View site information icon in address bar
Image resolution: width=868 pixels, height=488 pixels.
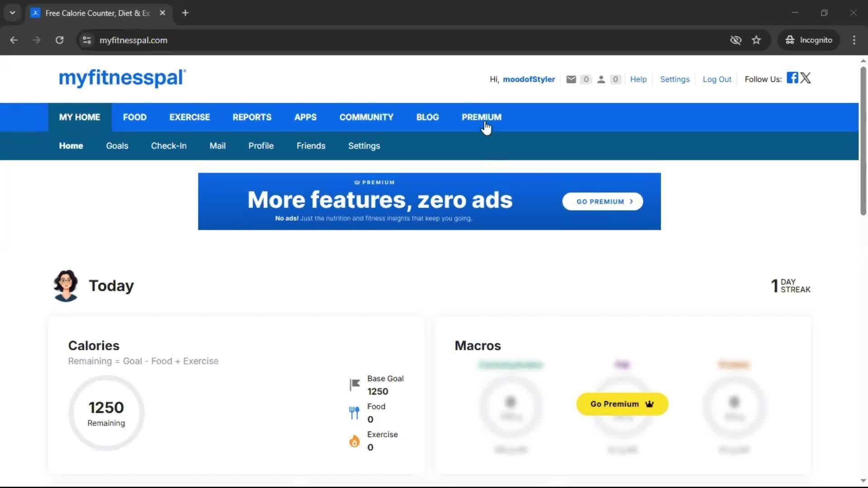coord(87,40)
